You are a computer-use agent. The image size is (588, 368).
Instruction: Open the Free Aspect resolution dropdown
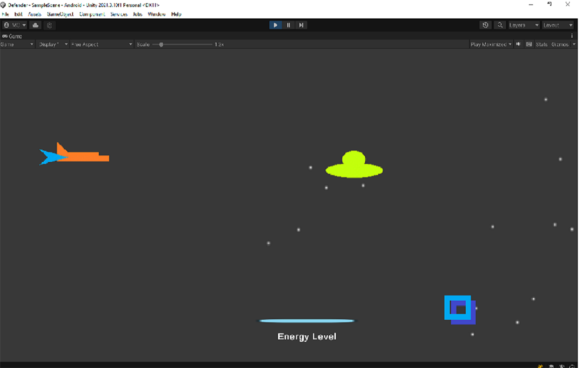100,44
